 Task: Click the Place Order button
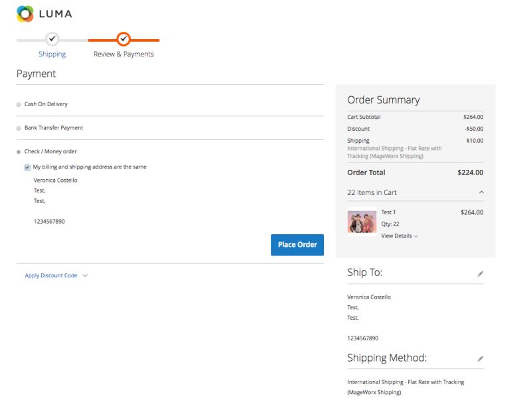click(x=297, y=244)
